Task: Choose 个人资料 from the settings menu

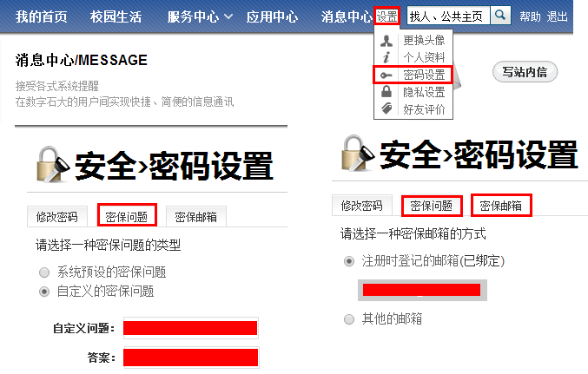Action: click(x=424, y=57)
